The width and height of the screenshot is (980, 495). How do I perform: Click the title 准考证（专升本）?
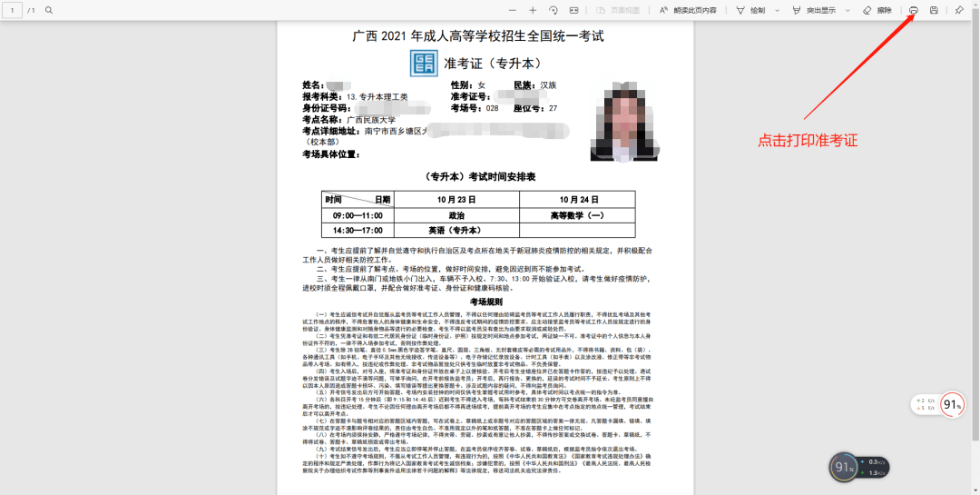pyautogui.click(x=492, y=64)
